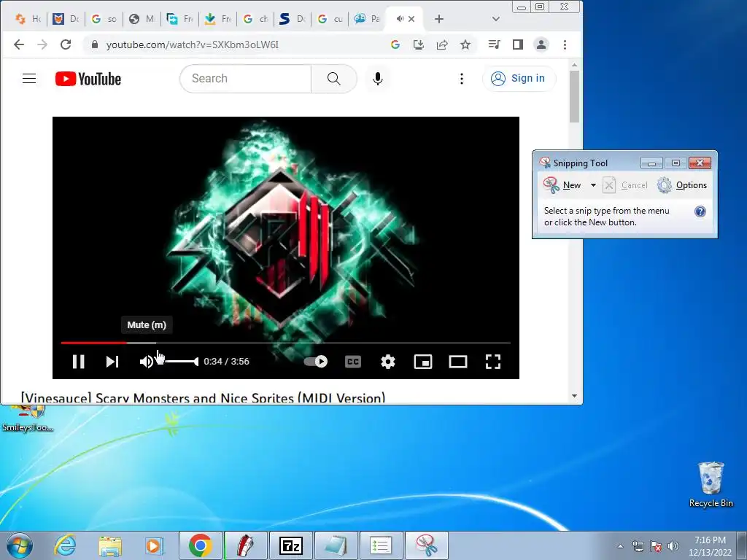The height and width of the screenshot is (560, 747).
Task: Seek on the red video progress bar
Action: (x=94, y=343)
